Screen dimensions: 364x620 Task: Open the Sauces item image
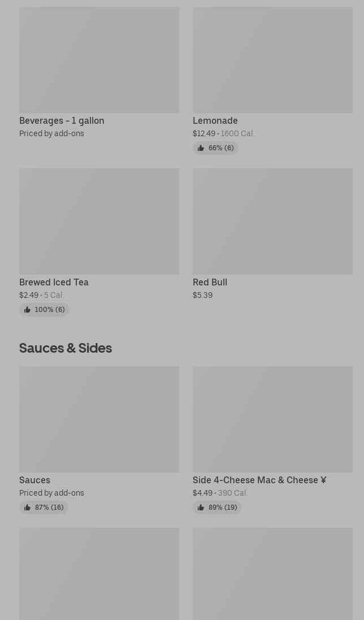click(99, 419)
